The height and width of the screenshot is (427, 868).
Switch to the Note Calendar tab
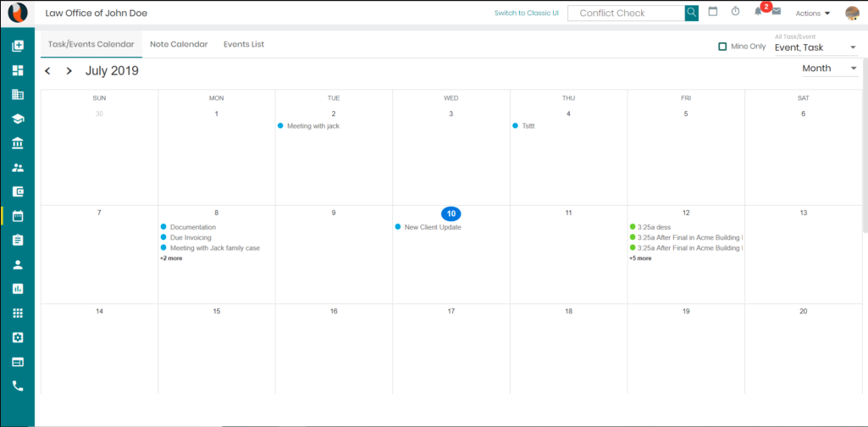point(179,44)
